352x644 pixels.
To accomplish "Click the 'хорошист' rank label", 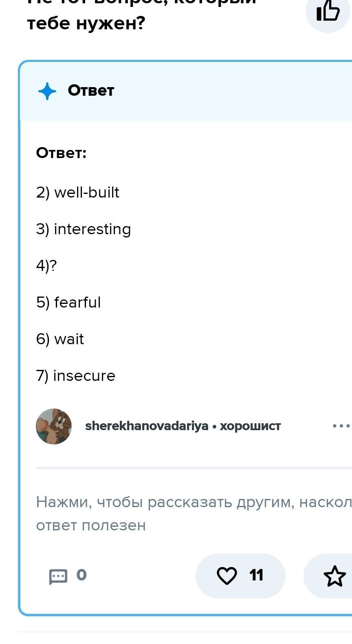I will [251, 426].
